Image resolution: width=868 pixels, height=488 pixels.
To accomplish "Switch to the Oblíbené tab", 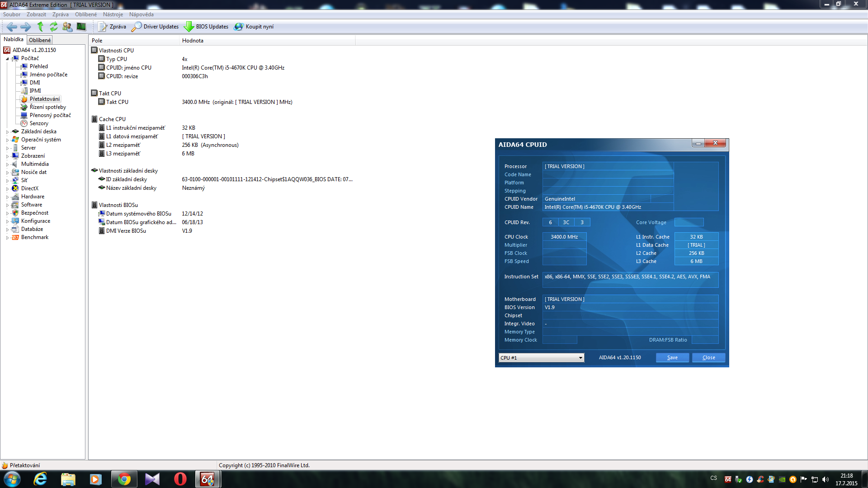I will pyautogui.click(x=40, y=40).
